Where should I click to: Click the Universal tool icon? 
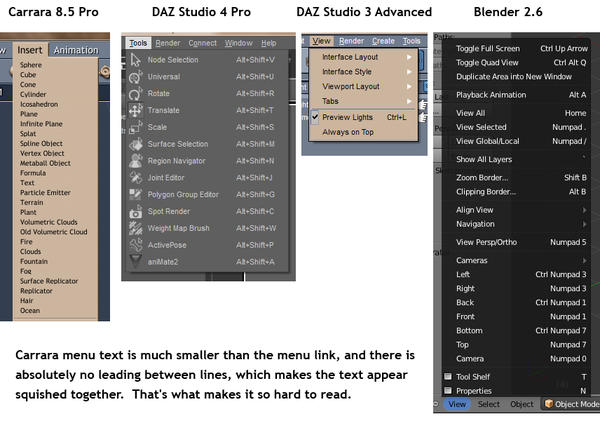(x=135, y=77)
